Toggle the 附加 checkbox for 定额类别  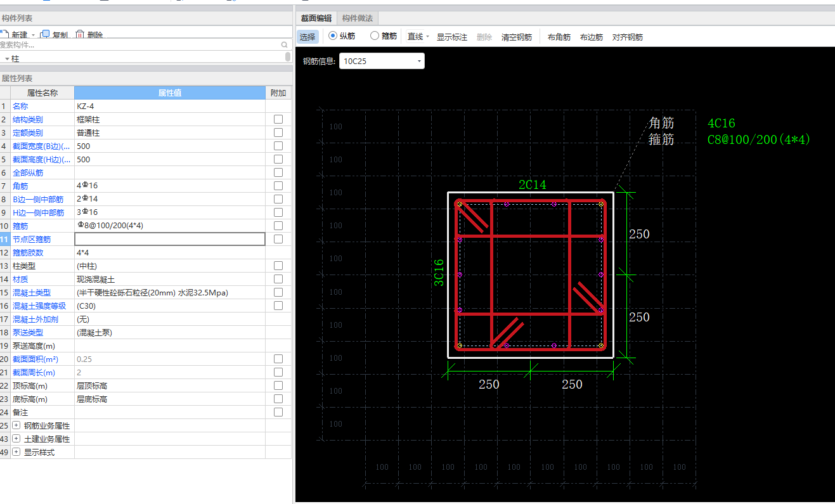coord(278,132)
